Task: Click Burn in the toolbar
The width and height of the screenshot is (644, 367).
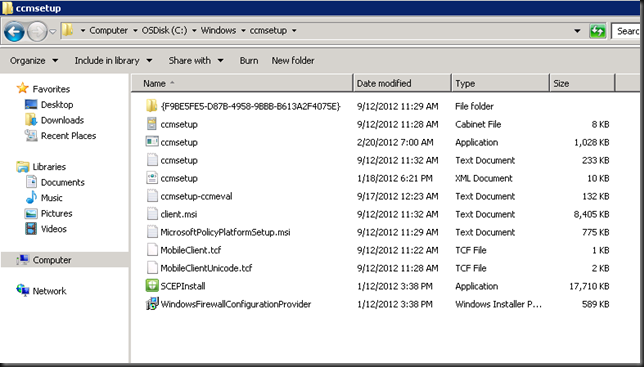Action: (249, 61)
